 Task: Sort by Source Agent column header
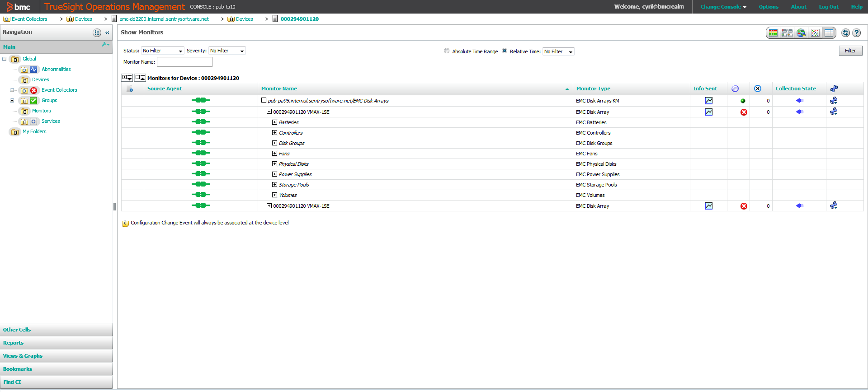(x=165, y=89)
